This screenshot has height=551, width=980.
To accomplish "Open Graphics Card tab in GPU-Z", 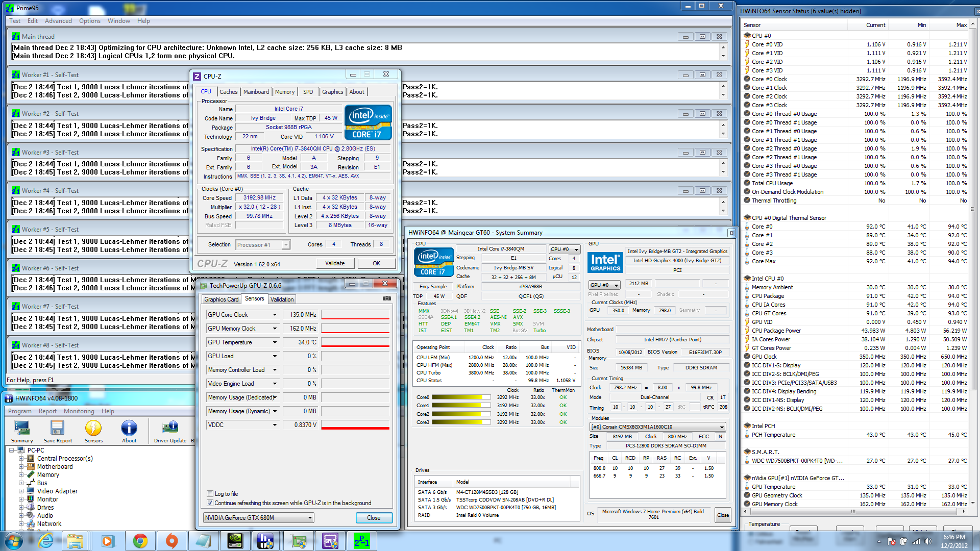I will coord(221,299).
